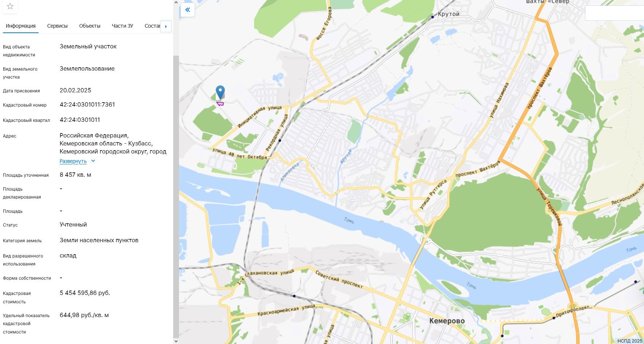Add parcel to favorites with star icon
Image resolution: width=644 pixels, height=344 pixels.
[10, 6]
